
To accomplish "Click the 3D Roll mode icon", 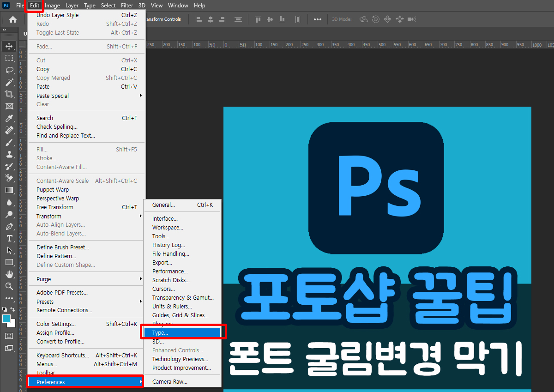I will [x=376, y=19].
